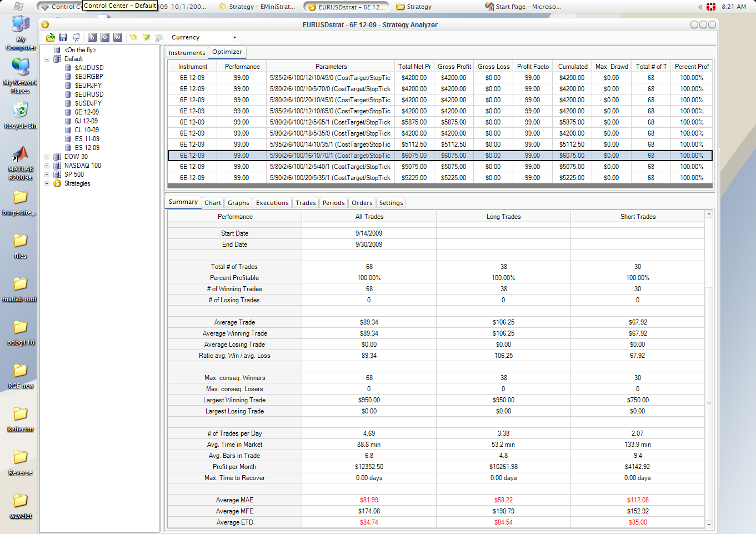Image resolution: width=756 pixels, height=534 pixels.
Task: Select $AUDUSD in the instrument tree
Action: 89,68
